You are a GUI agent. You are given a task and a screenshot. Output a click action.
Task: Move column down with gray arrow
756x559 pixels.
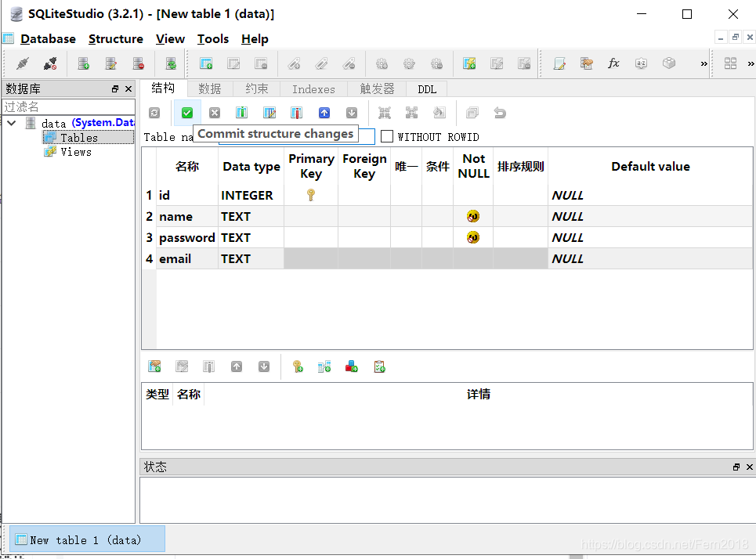[x=352, y=113]
